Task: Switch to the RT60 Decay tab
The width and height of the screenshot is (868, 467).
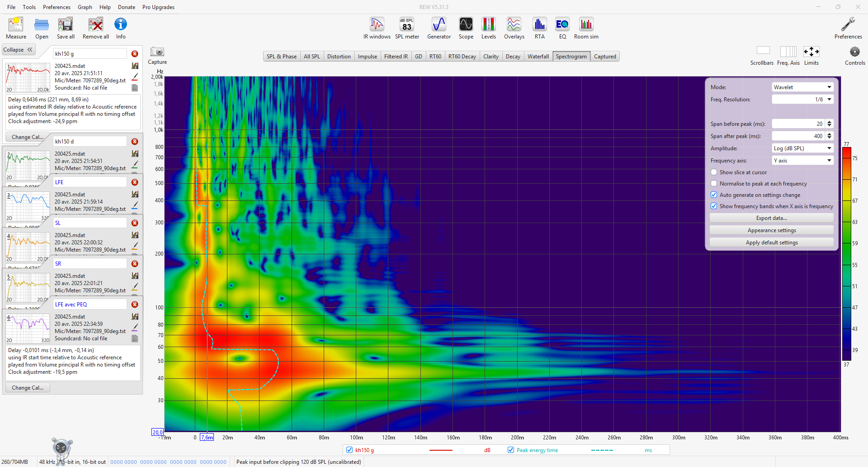Action: pyautogui.click(x=462, y=57)
